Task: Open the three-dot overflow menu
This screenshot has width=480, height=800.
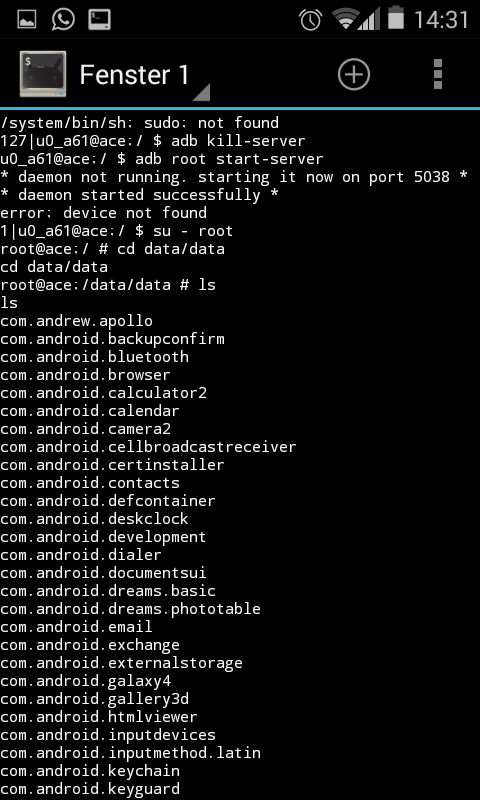Action: (437, 74)
